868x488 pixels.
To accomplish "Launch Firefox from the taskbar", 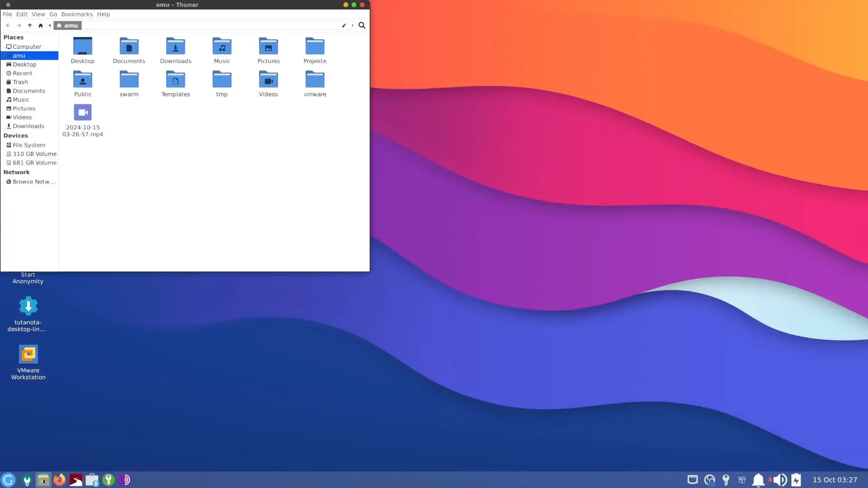I will tap(59, 480).
